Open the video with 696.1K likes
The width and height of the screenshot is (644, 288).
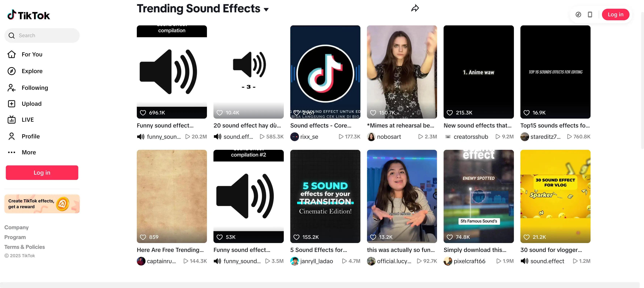[172, 72]
